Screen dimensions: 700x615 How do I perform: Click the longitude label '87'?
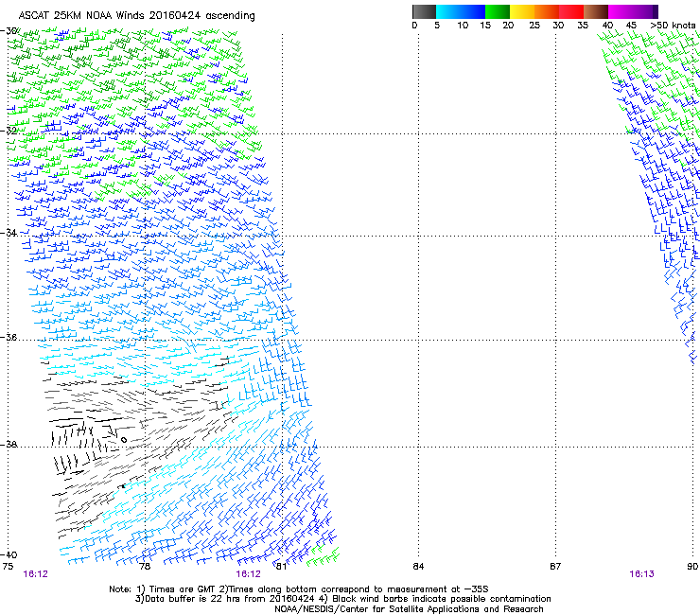(x=555, y=567)
